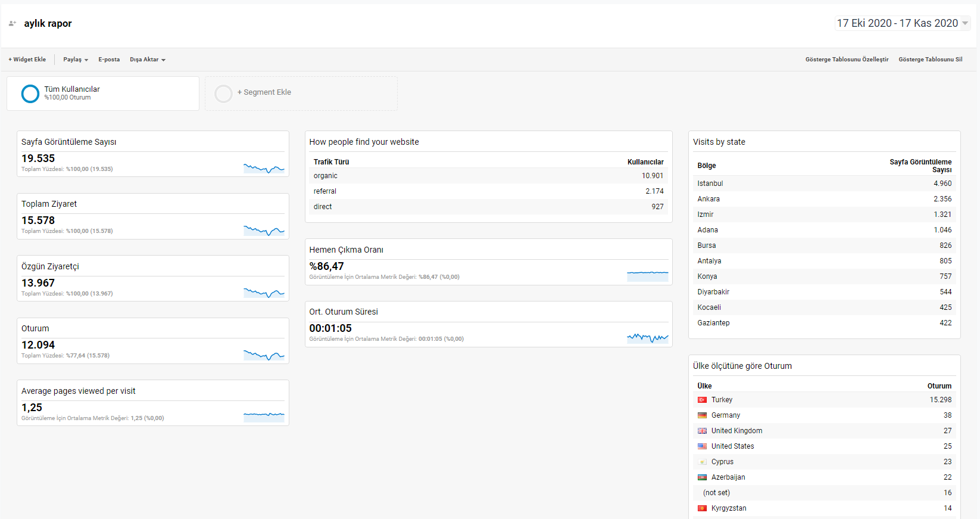Click the Average pages viewed sparkline

tap(264, 416)
